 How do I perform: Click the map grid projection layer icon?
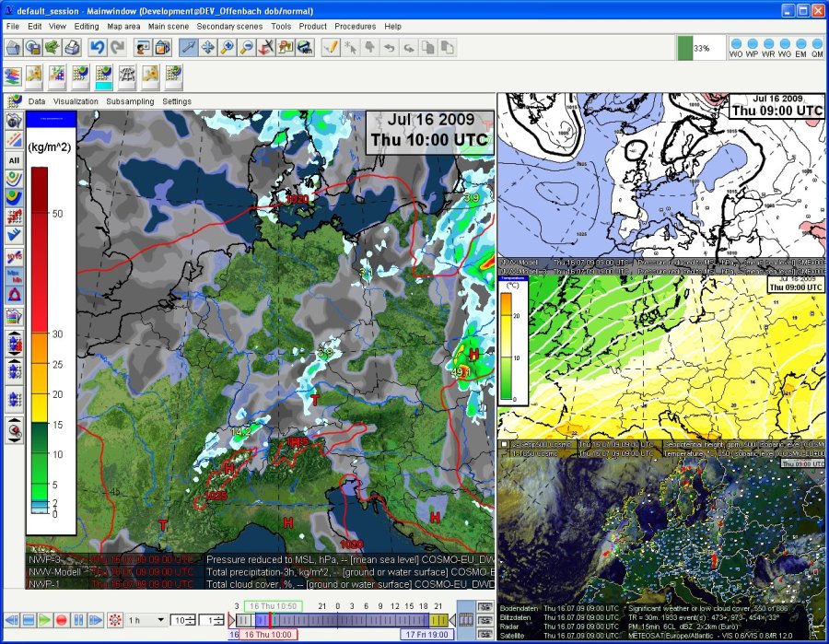pos(127,76)
